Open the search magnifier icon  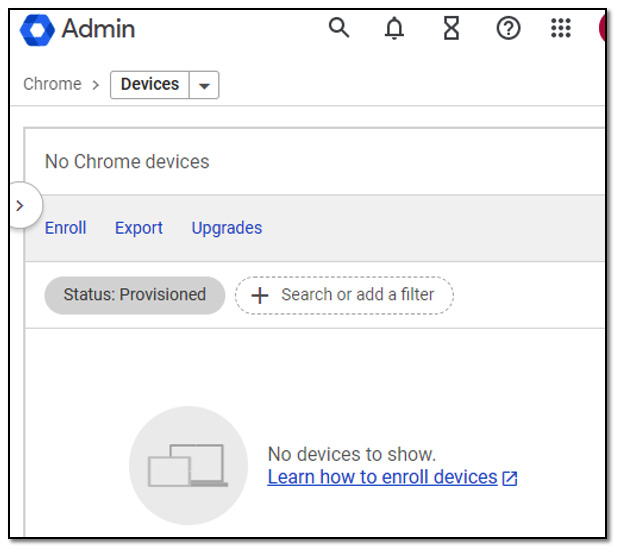point(339,28)
